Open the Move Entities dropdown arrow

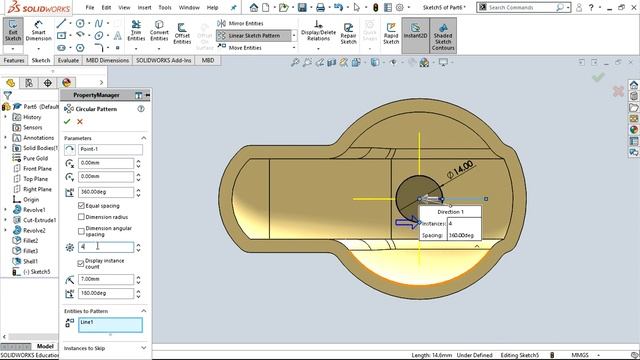pos(294,48)
